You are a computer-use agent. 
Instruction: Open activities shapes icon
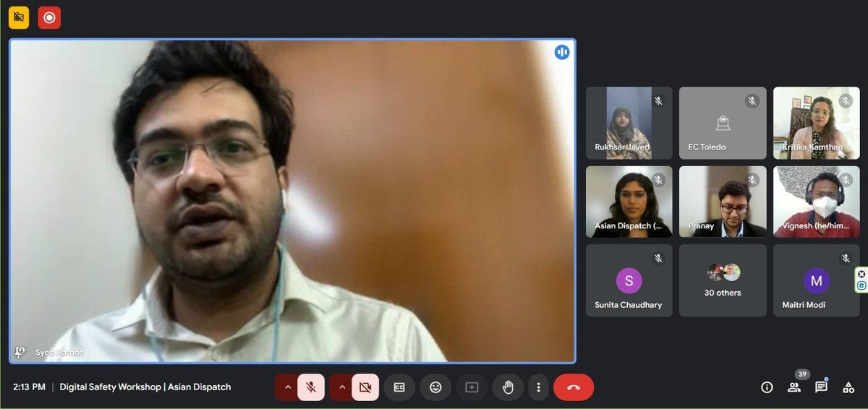pos(848,387)
